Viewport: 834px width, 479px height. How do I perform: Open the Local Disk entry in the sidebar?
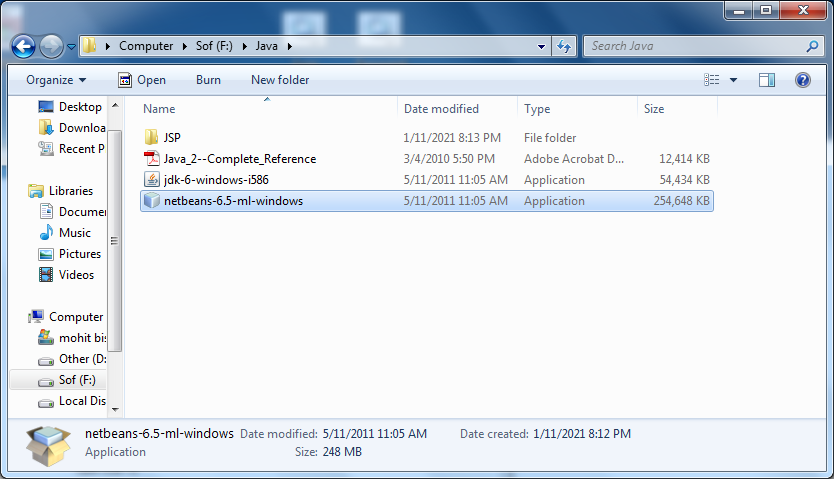72,401
